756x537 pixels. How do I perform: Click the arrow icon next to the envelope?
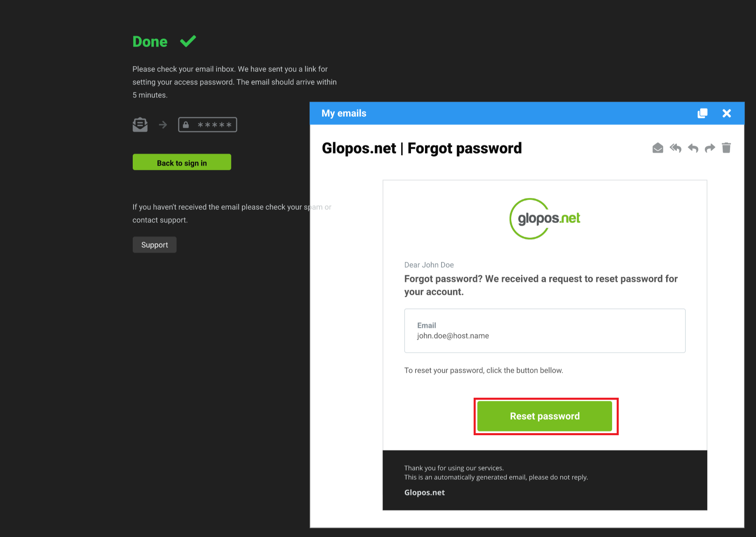pyautogui.click(x=163, y=124)
